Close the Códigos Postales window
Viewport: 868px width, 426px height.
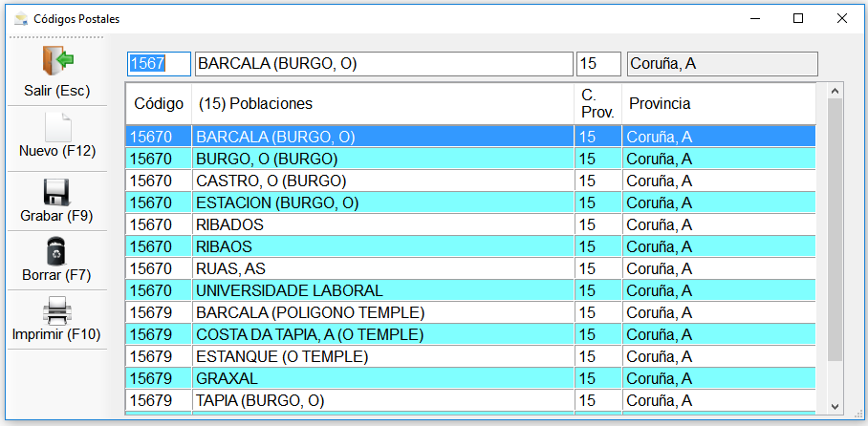coord(842,19)
